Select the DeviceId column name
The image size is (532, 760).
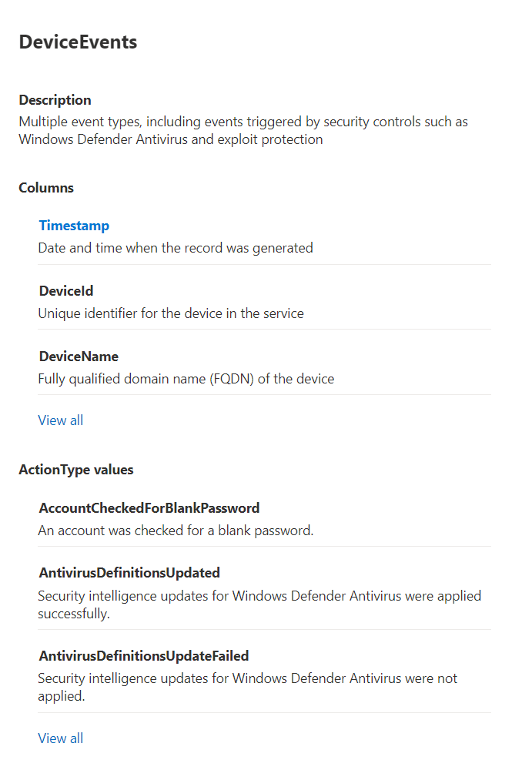(66, 291)
